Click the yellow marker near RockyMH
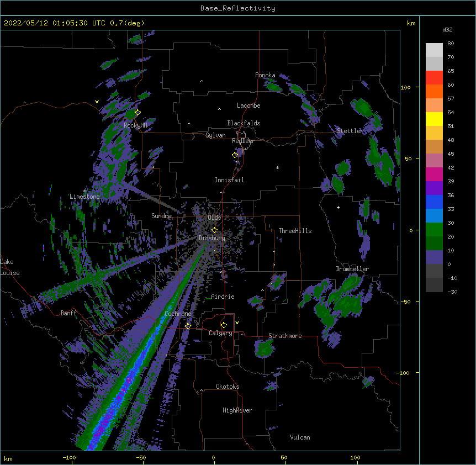This screenshot has height=465, width=476. pyautogui.click(x=137, y=112)
